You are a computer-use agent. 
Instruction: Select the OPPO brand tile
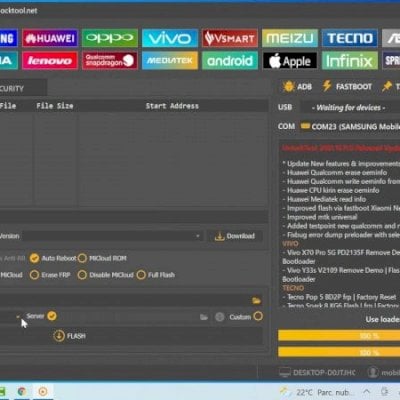pyautogui.click(x=110, y=38)
